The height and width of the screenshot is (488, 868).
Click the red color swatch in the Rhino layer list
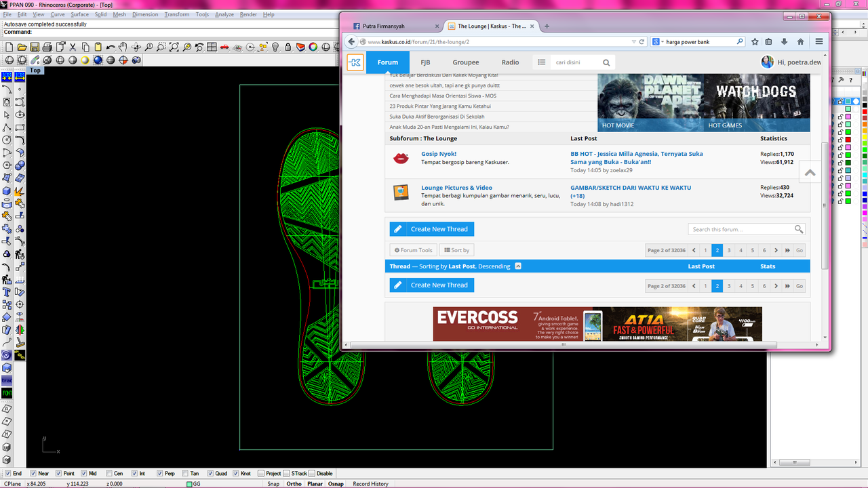(x=848, y=140)
